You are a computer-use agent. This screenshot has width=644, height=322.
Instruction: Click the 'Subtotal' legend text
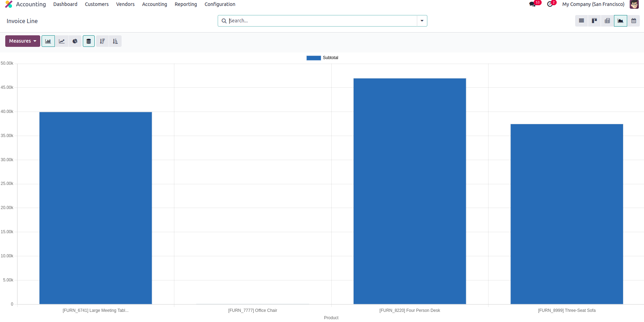point(331,58)
